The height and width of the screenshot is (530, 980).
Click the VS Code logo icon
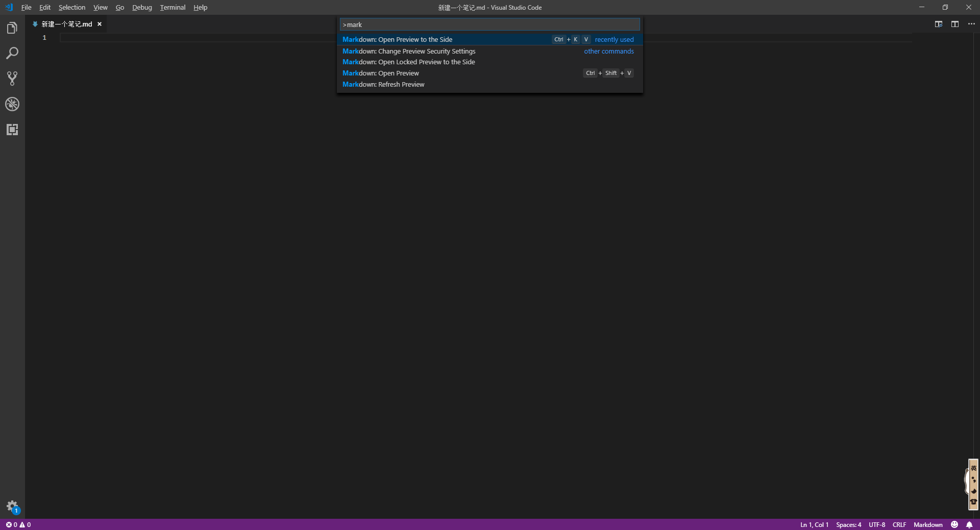click(x=9, y=7)
